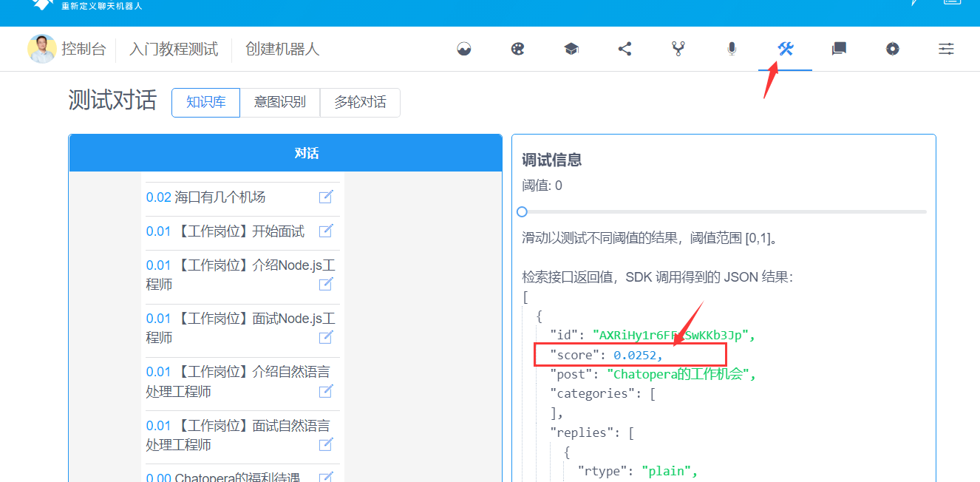
Task: Edit the 介绍Node.js工程师 entry
Action: (326, 284)
